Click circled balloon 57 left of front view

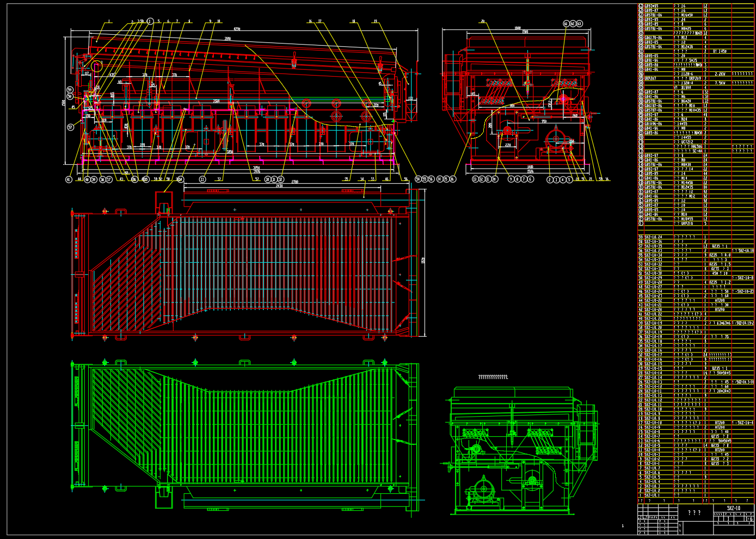(70, 127)
